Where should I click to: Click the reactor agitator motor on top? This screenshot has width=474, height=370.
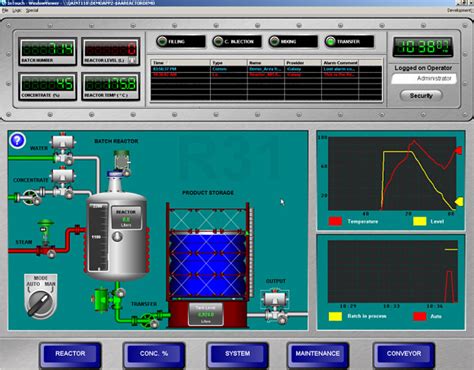pos(122,163)
